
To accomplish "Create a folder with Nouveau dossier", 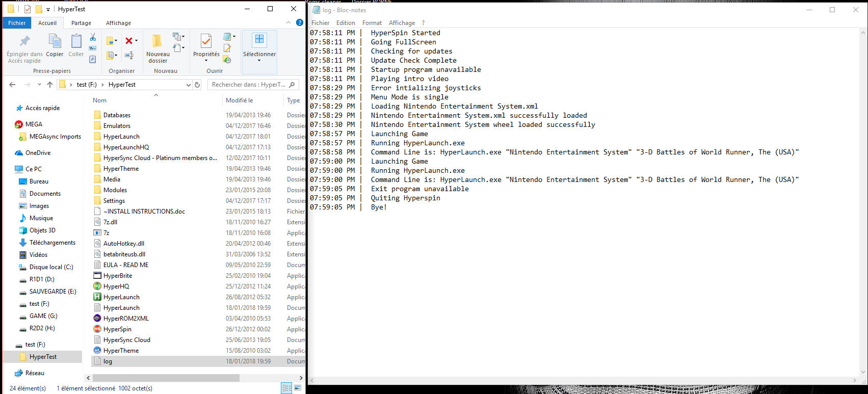I will [x=158, y=49].
